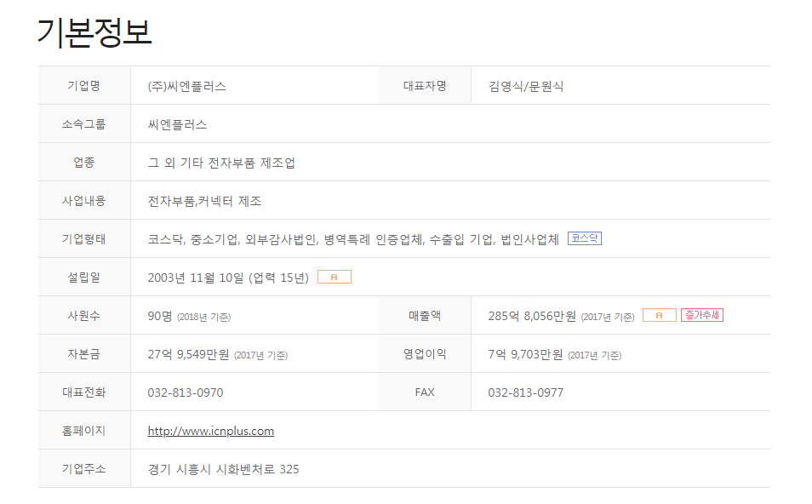Select employee count 90명
812x504 pixels.
159,316
